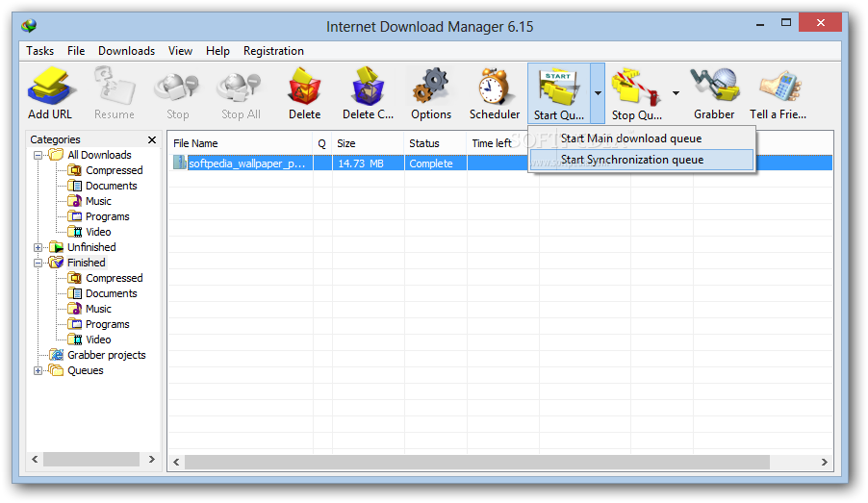868x503 pixels.
Task: Click the Add URL toolbar icon
Action: [x=50, y=86]
